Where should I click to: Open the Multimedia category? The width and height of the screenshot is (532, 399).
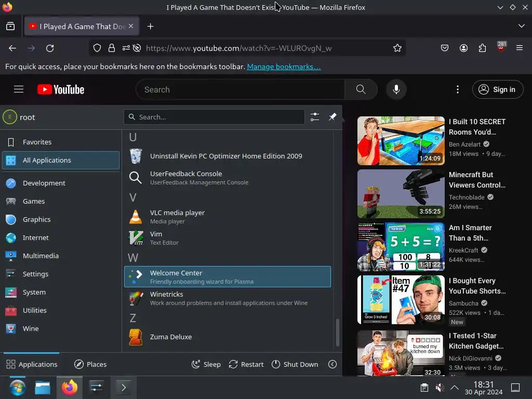pos(61,256)
